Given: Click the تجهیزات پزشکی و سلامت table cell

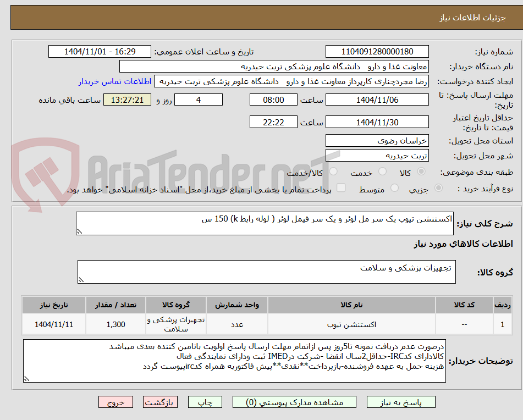Looking at the screenshot, I should [176, 324].
